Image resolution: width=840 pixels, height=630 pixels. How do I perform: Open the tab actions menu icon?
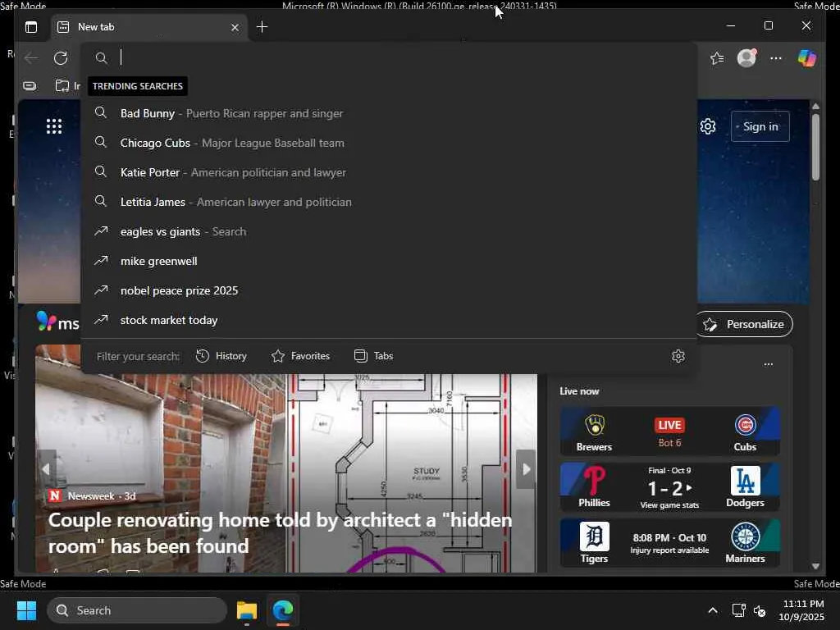31,27
